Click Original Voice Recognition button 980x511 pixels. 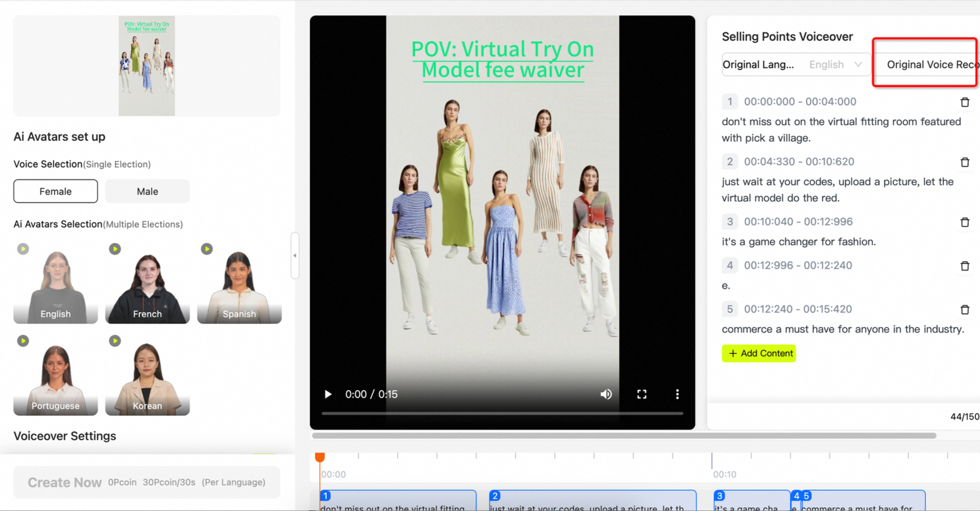pos(927,65)
